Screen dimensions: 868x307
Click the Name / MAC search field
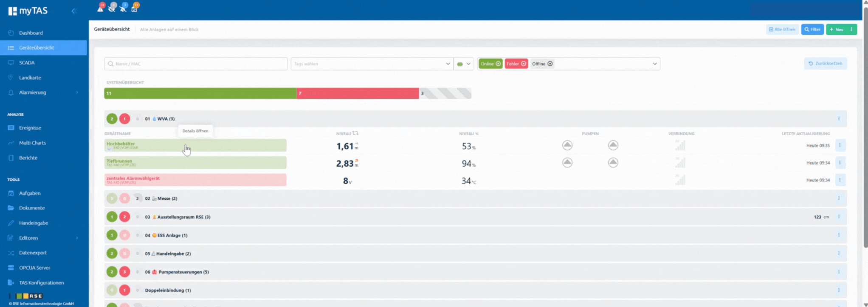coord(196,64)
